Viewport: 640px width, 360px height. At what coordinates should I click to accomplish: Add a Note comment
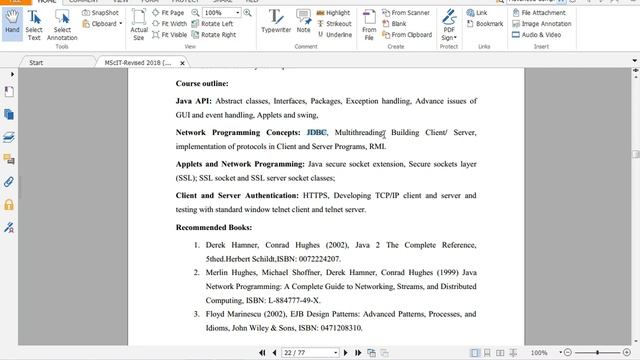pyautogui.click(x=303, y=21)
